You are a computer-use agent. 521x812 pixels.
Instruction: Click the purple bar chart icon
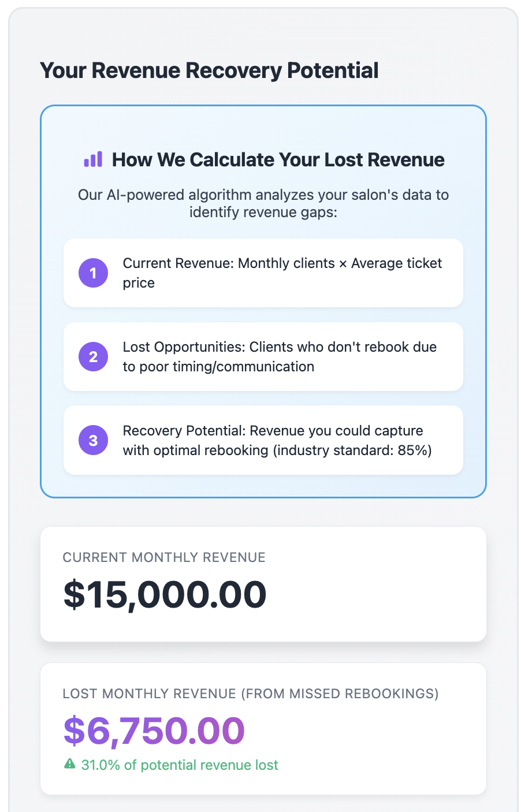pos(93,159)
